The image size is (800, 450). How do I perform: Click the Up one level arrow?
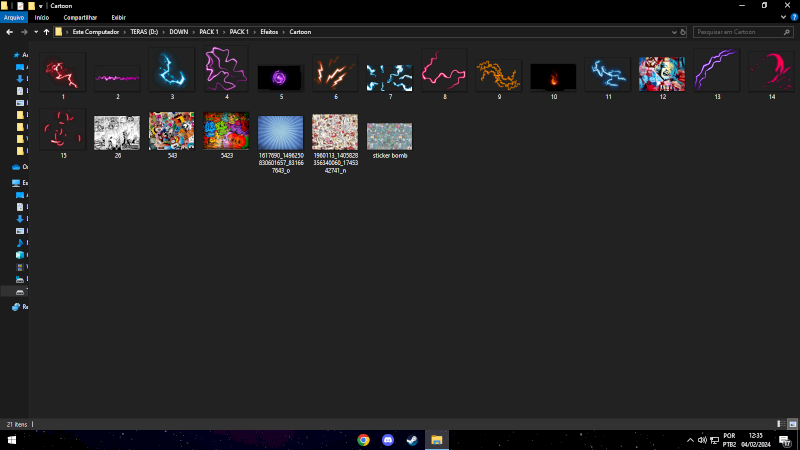[x=46, y=32]
